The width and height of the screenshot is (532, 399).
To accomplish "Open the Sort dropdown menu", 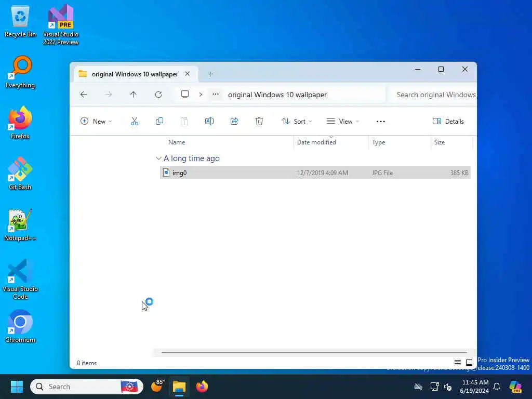I will pyautogui.click(x=297, y=121).
